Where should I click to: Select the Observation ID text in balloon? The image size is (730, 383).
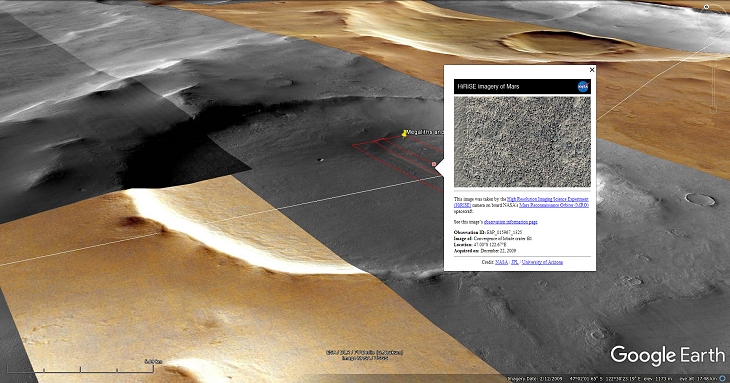point(487,232)
